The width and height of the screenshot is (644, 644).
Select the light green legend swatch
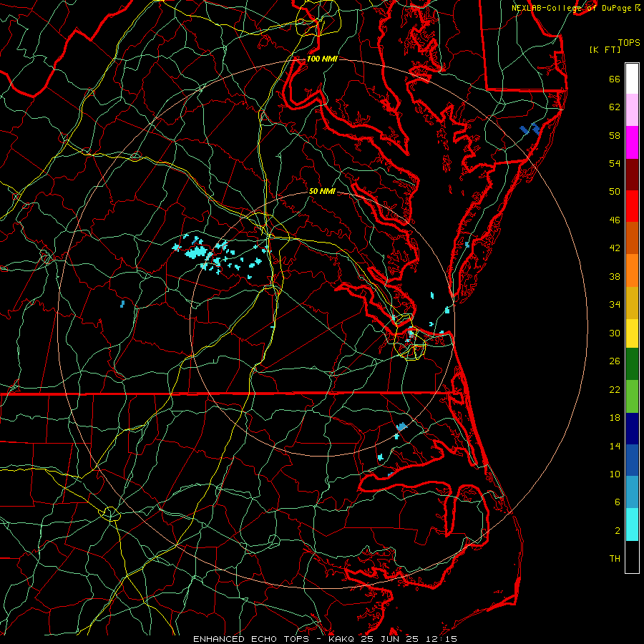tap(632, 396)
